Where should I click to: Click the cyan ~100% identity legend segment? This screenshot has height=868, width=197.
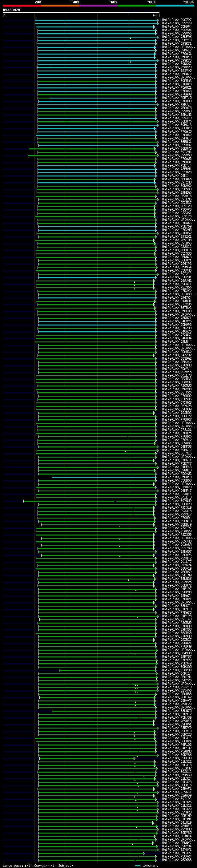pos(175,6)
